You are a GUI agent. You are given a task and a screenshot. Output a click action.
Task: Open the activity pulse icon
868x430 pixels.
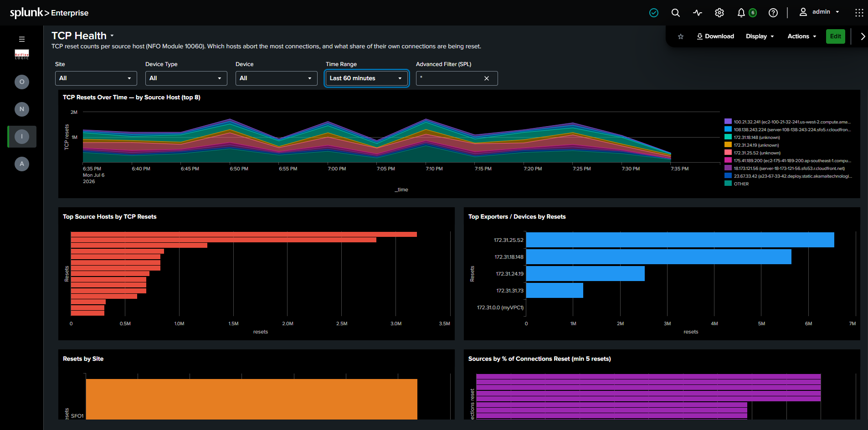click(x=698, y=13)
